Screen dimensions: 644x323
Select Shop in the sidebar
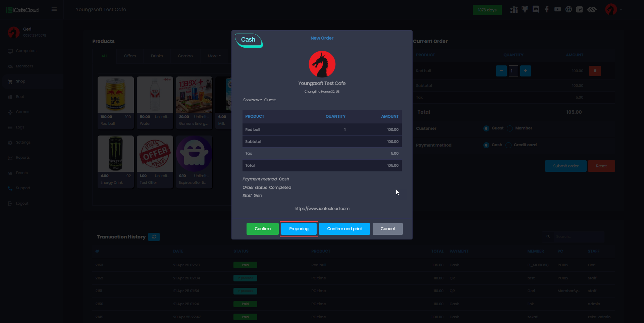point(20,82)
